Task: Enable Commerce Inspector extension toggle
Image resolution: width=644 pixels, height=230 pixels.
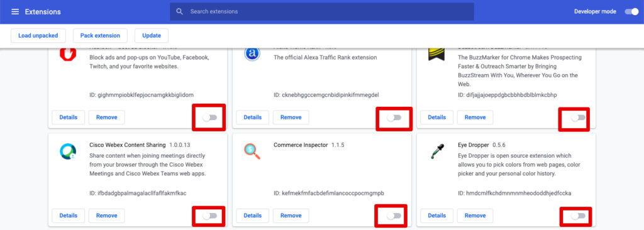Action: [x=394, y=216]
